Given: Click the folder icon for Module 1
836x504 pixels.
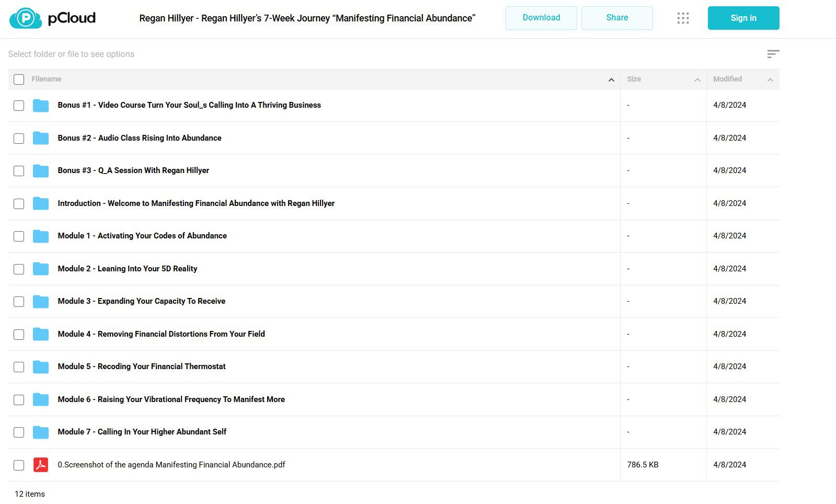Looking at the screenshot, I should [41, 236].
